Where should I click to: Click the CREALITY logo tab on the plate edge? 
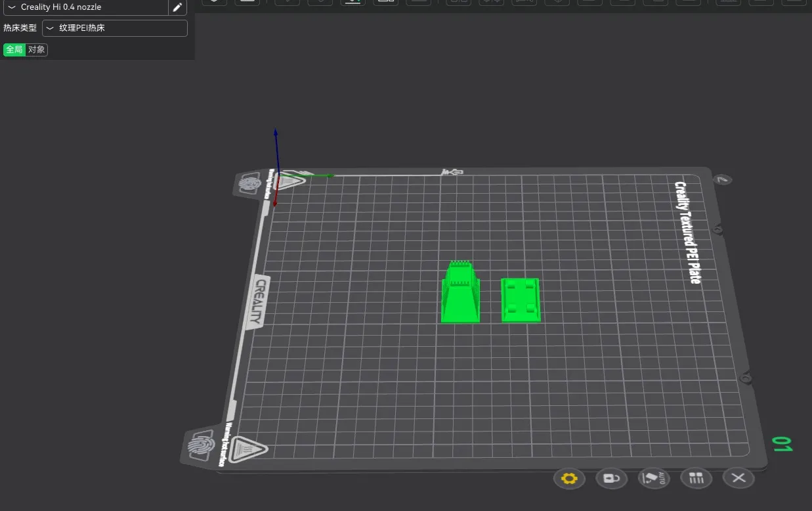(259, 302)
